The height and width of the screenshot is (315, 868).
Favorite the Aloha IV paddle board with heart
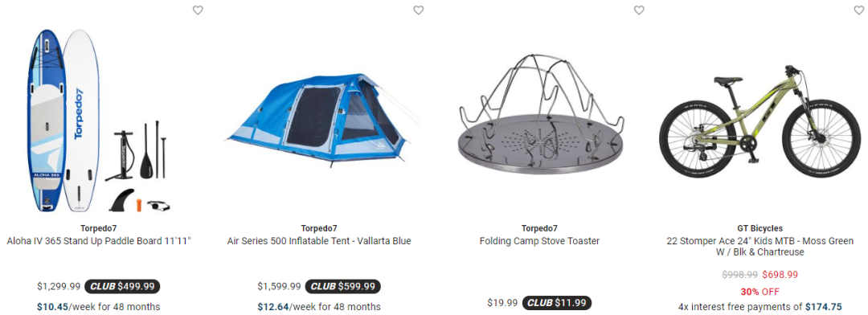[198, 10]
